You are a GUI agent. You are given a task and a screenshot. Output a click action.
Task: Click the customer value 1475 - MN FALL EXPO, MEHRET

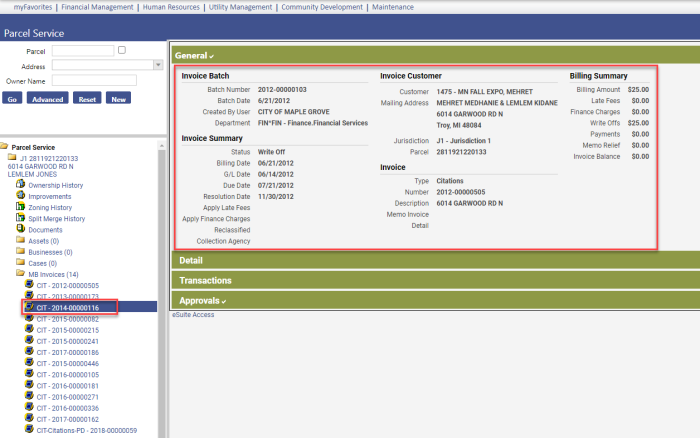(484, 92)
